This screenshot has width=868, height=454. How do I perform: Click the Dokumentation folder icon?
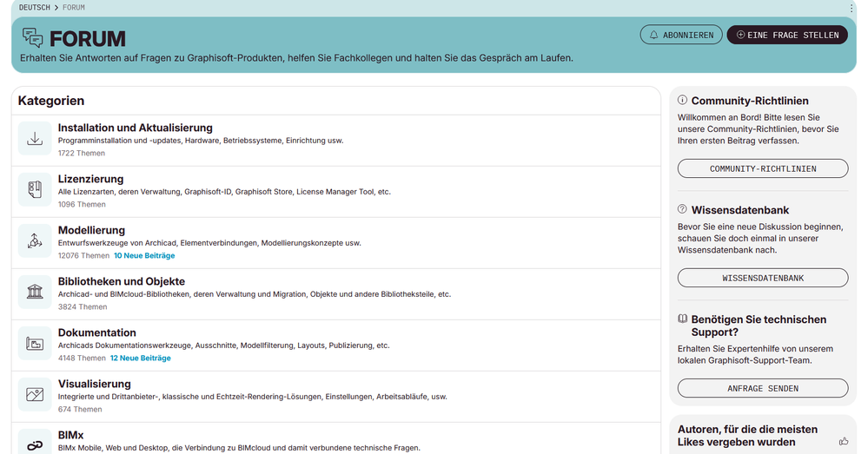click(x=35, y=344)
